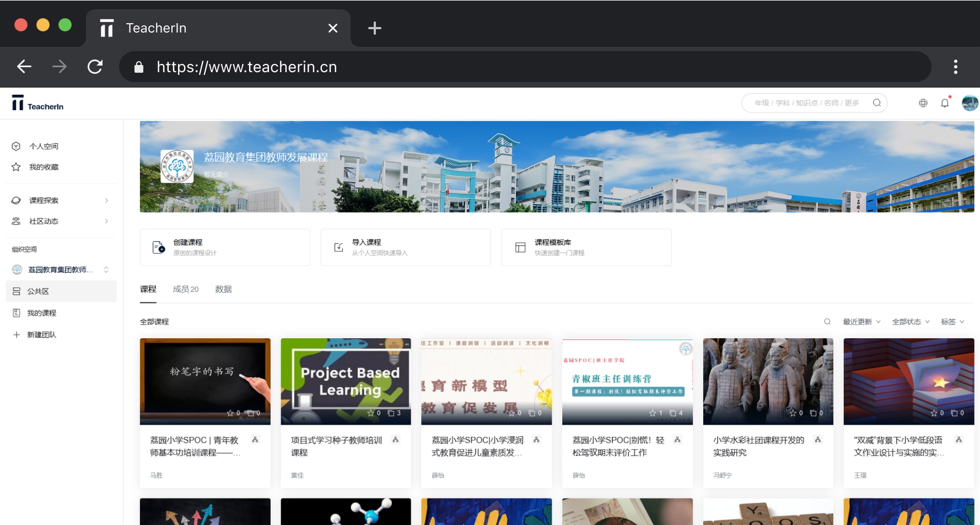980x525 pixels.
Task: Star the terracotta warriors course card
Action: pyautogui.click(x=793, y=413)
